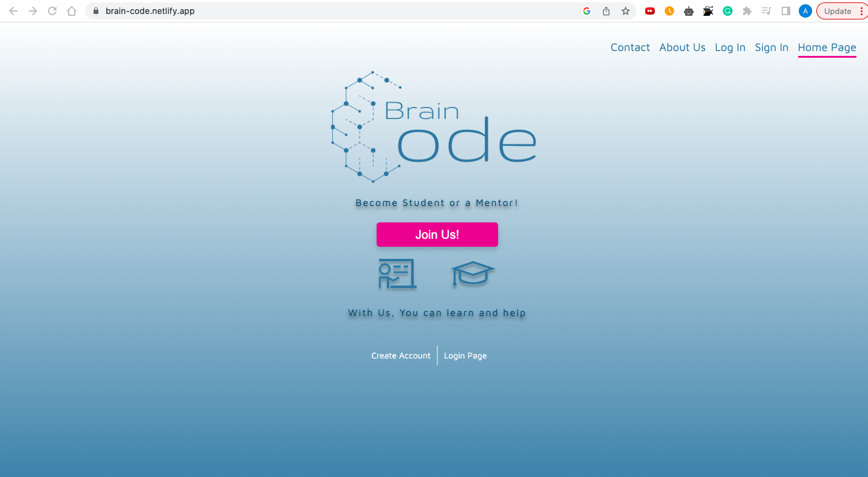Screen dimensions: 868x477
Task: Open the profile avatar A icon
Action: [x=805, y=10]
